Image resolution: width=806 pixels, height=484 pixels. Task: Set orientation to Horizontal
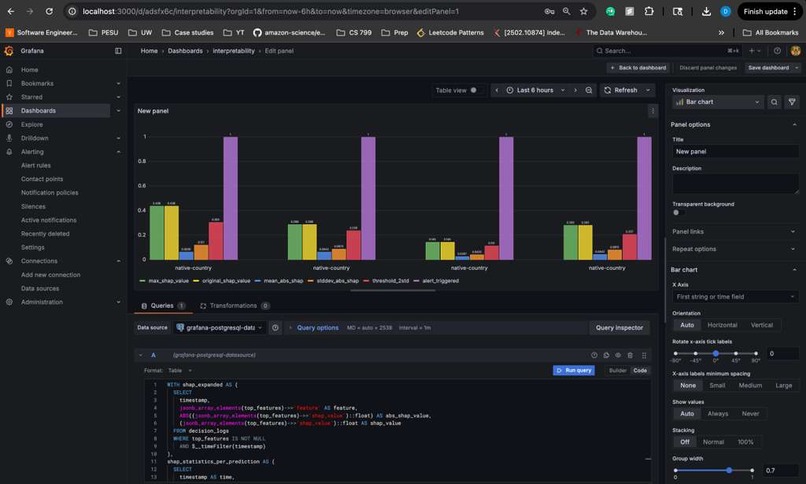[722, 325]
